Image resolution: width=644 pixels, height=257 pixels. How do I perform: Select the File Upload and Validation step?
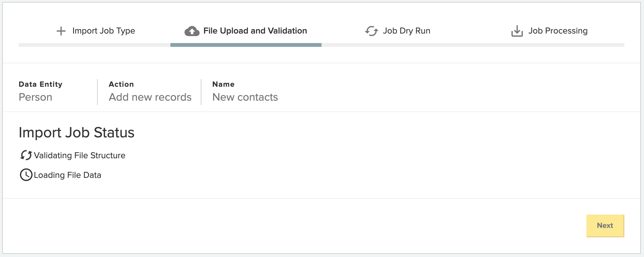point(255,31)
